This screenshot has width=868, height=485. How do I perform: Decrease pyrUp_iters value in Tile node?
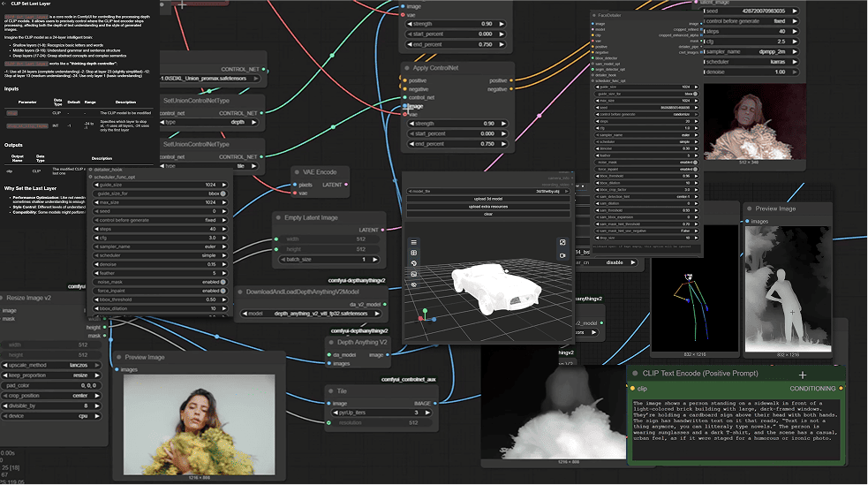pos(336,413)
